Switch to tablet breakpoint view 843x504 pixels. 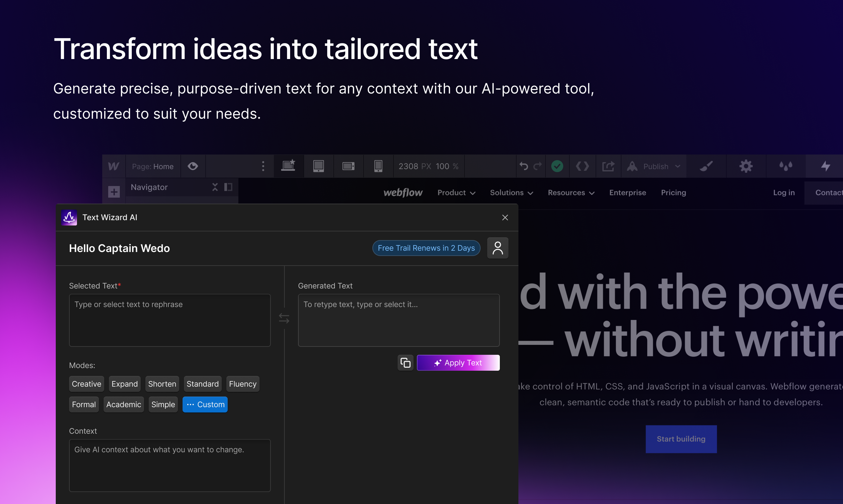[319, 166]
